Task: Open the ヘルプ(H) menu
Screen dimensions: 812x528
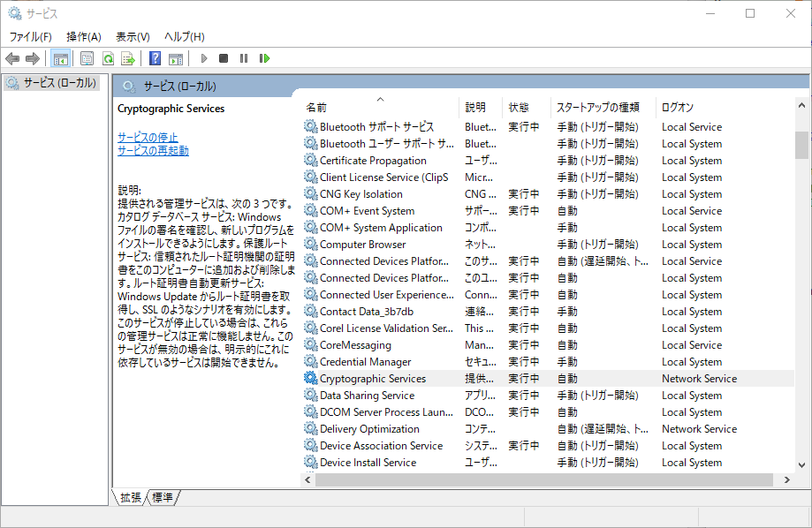Action: [x=185, y=37]
